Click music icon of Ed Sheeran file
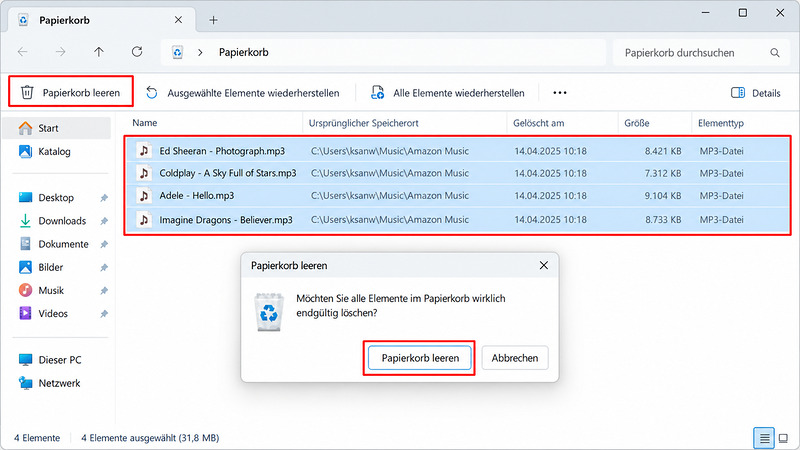800x450 pixels. pyautogui.click(x=144, y=151)
